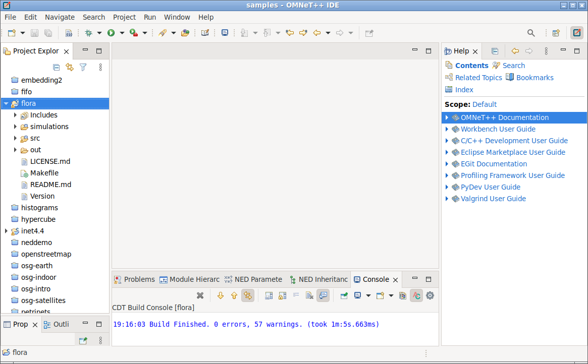Screen dimensions: 588x364
Task: Open the toolbar Search magnifier
Action: pyautogui.click(x=531, y=33)
